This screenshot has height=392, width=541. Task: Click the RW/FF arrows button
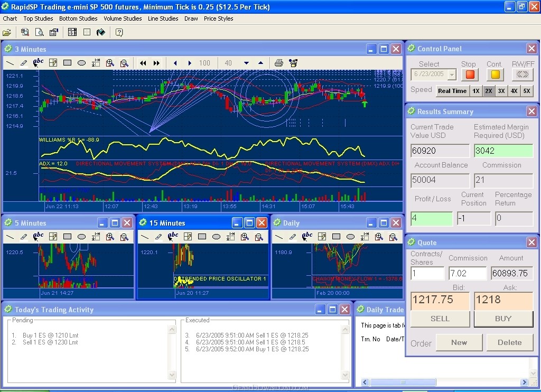(x=523, y=74)
